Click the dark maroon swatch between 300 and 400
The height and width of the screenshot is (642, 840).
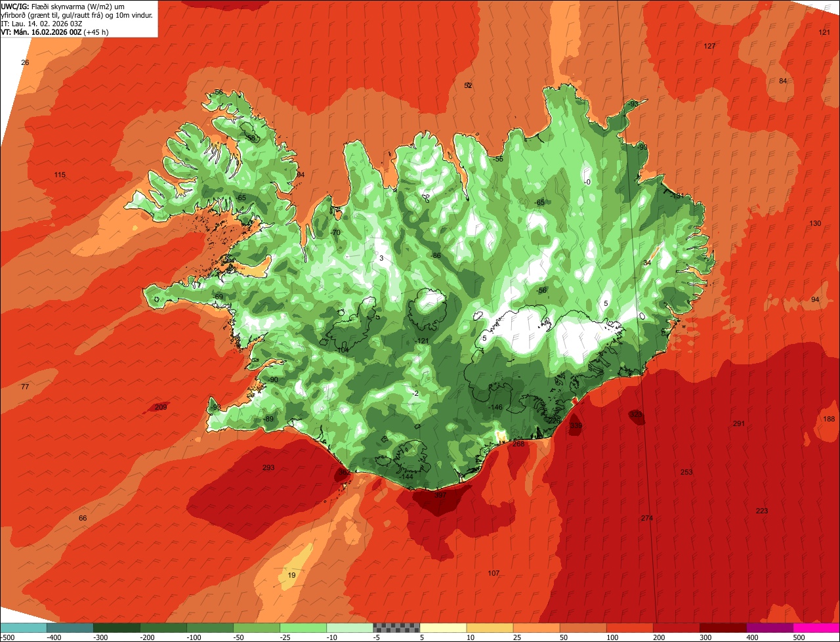pos(723,628)
